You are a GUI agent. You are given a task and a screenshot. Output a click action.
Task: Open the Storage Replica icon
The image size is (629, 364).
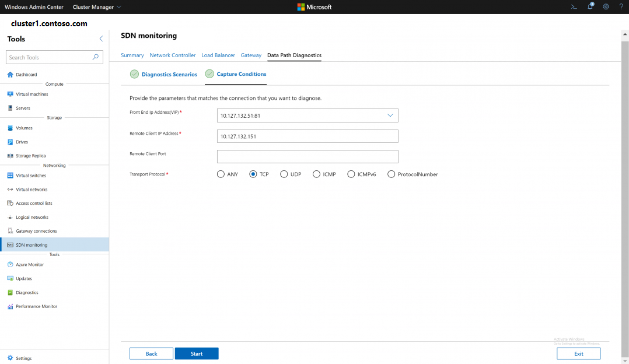10,156
